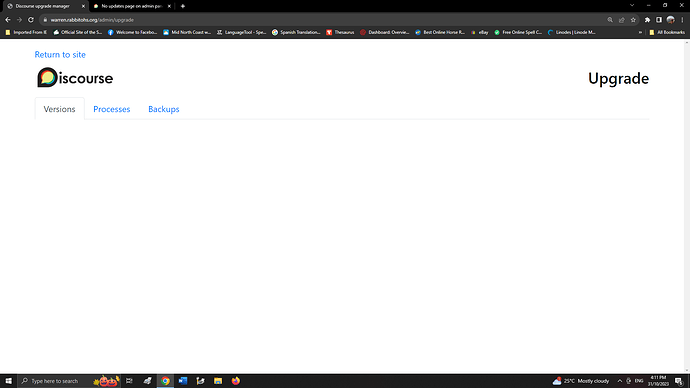
Task: Open notification center icon
Action: (679, 381)
